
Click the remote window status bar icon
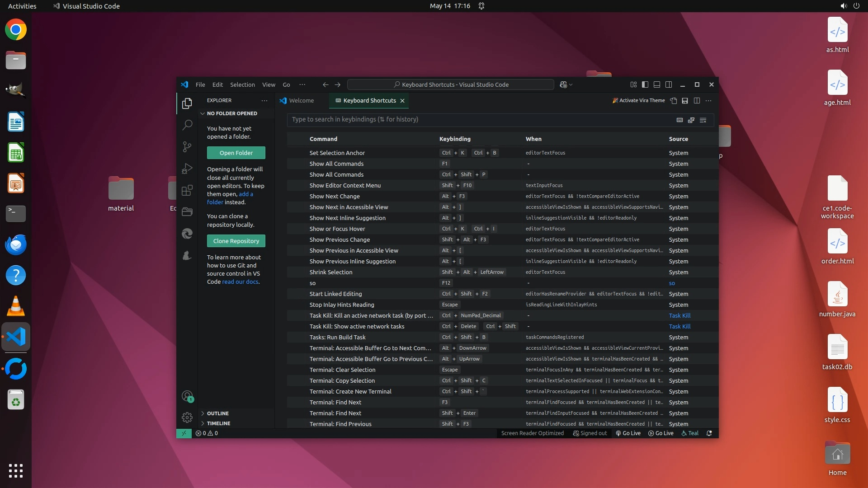tap(184, 433)
